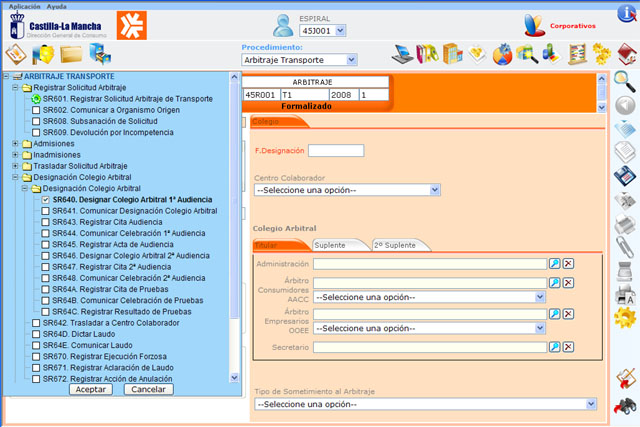Click the stamped document toolbar icon
Screen dimensions: 640x427
pos(16,54)
